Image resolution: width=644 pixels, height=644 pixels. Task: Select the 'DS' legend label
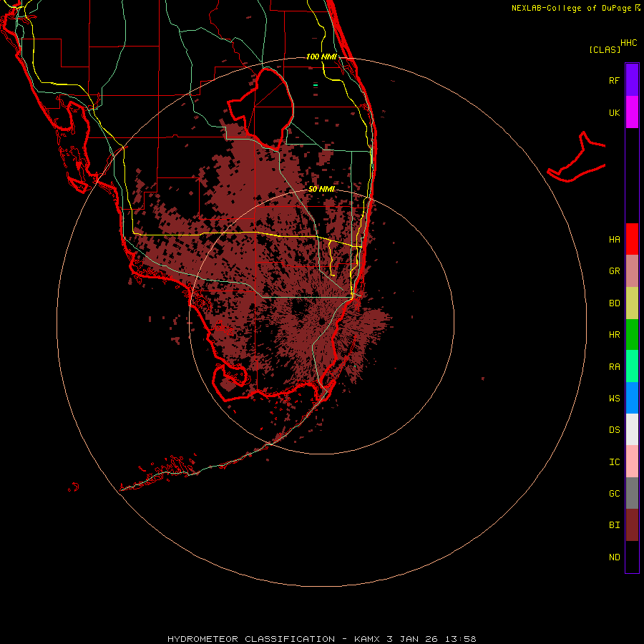(x=614, y=430)
